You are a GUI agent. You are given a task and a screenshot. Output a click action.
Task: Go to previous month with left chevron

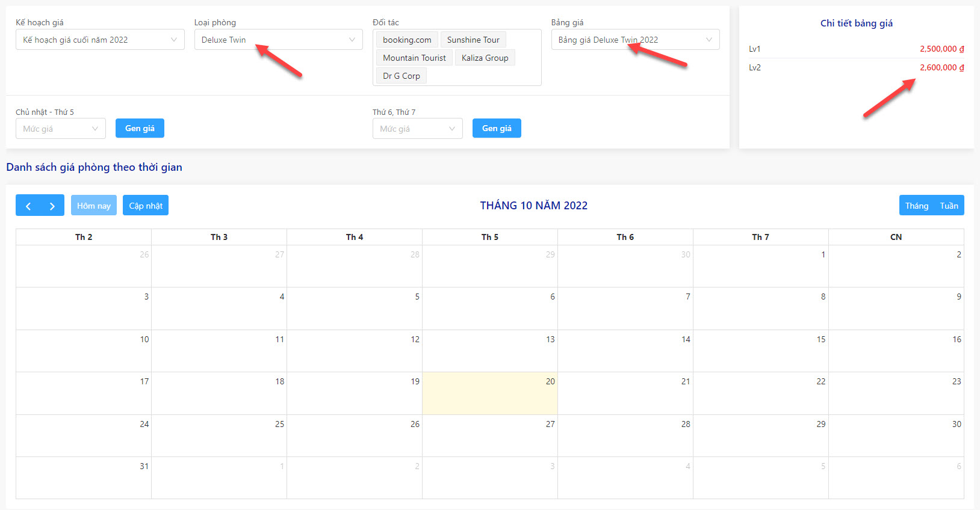[x=28, y=206]
